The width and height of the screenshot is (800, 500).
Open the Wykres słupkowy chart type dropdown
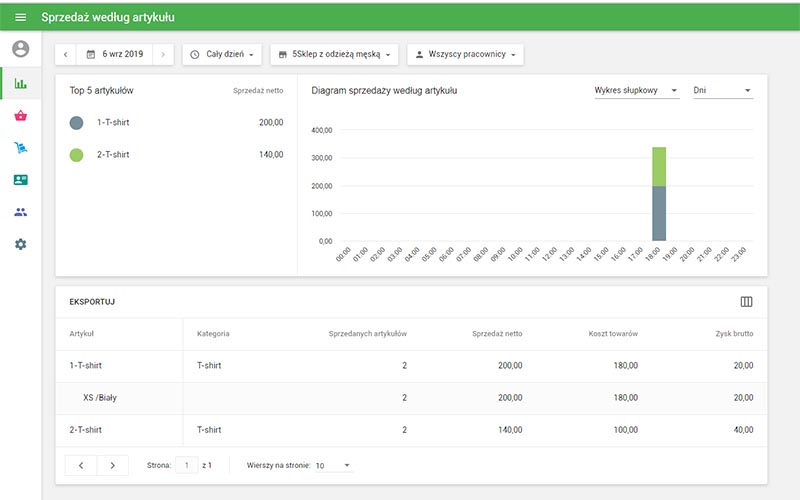coord(636,91)
